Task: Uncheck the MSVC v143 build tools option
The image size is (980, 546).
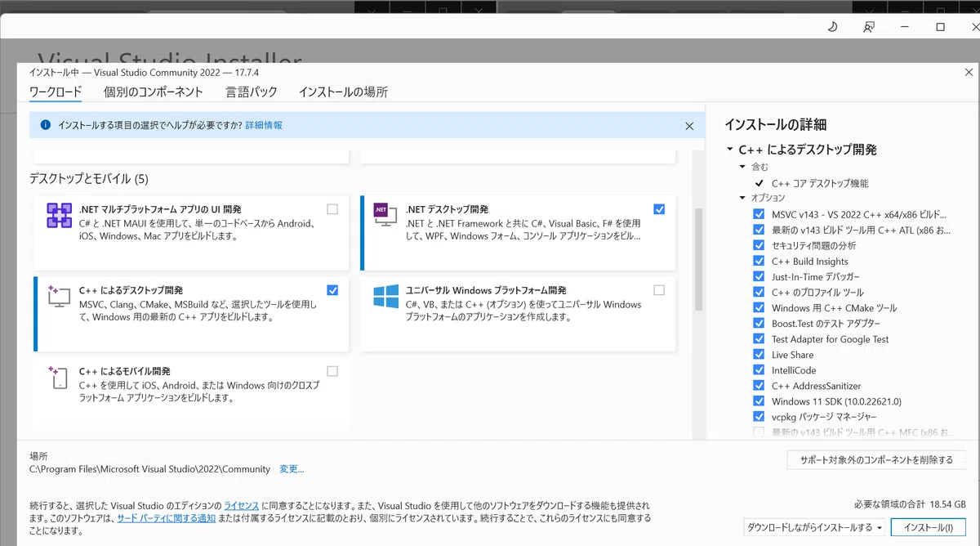Action: tap(759, 214)
